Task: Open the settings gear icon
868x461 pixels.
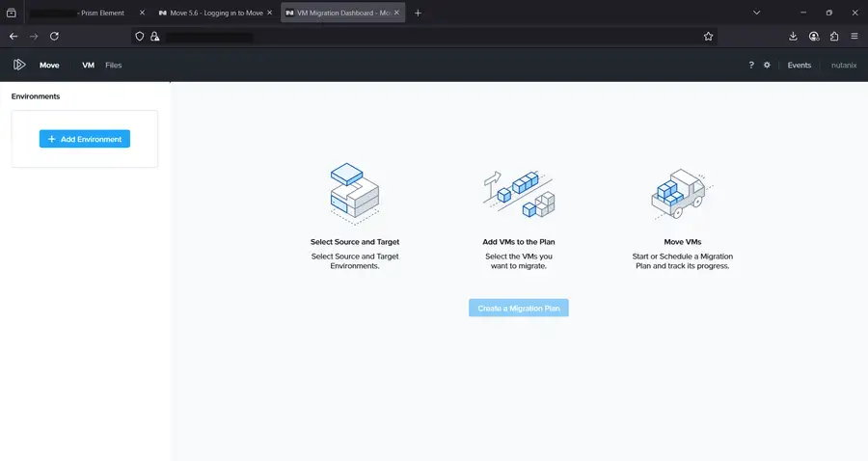Action: (767, 65)
